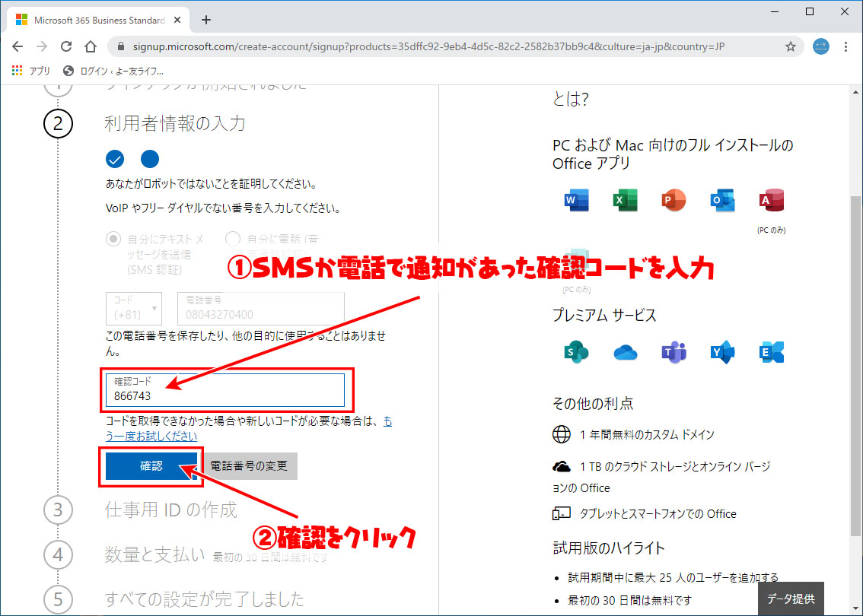Select the Microsoft 365 Business Standard tab
Screen dimensions: 863x616
98,20
